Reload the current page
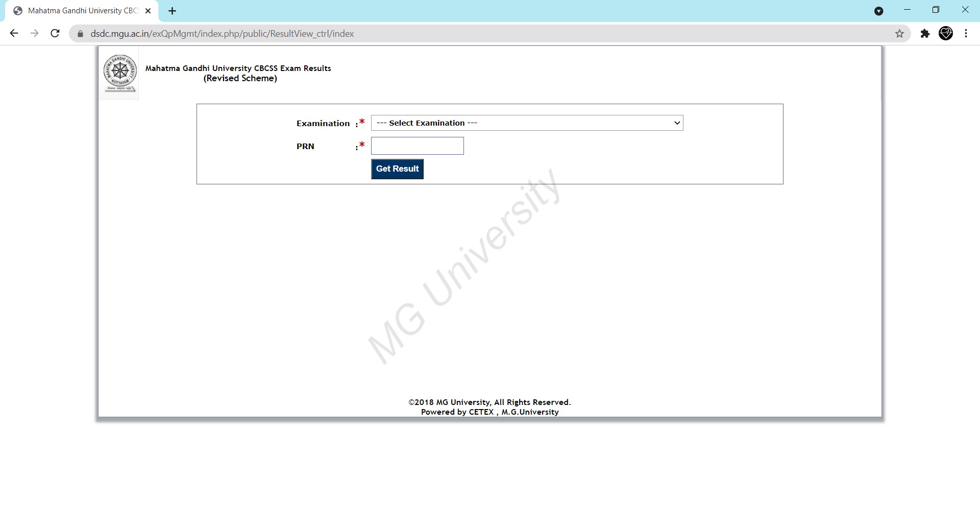The width and height of the screenshot is (980, 526). [55, 34]
